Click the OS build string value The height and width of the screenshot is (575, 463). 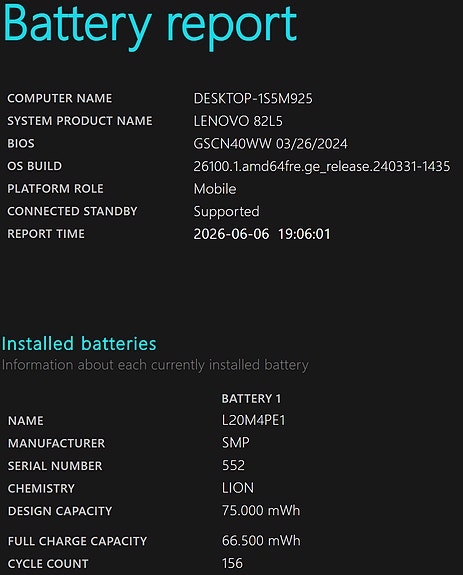click(322, 166)
